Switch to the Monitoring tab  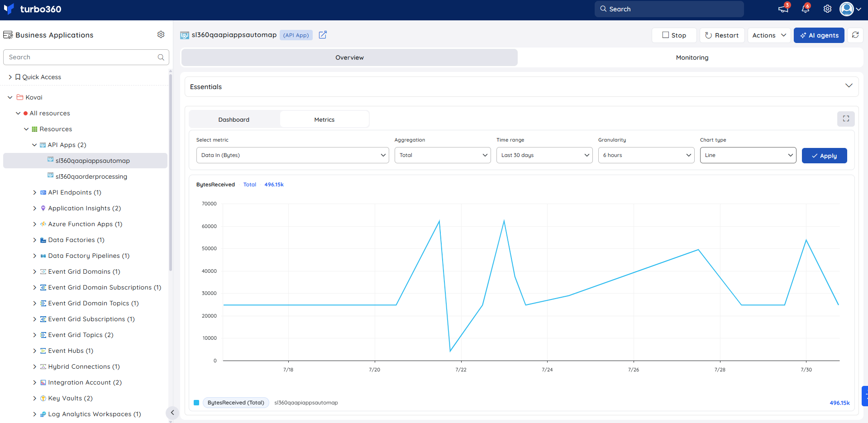(x=692, y=57)
